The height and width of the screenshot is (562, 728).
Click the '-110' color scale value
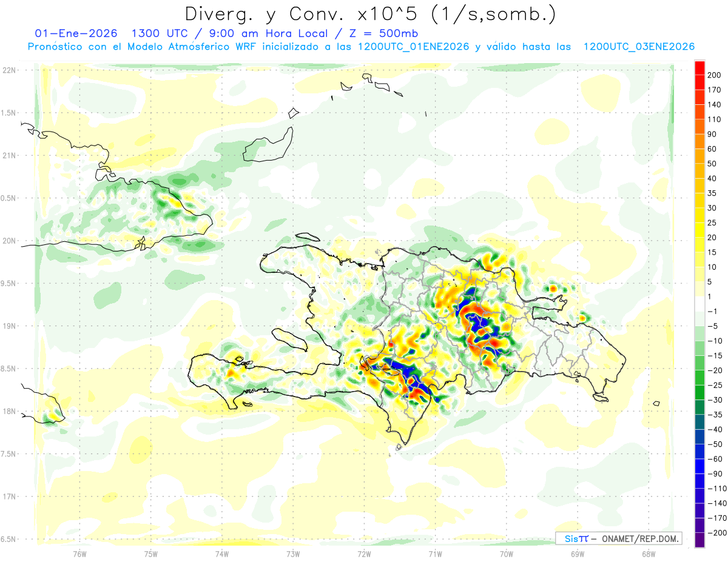pos(716,489)
